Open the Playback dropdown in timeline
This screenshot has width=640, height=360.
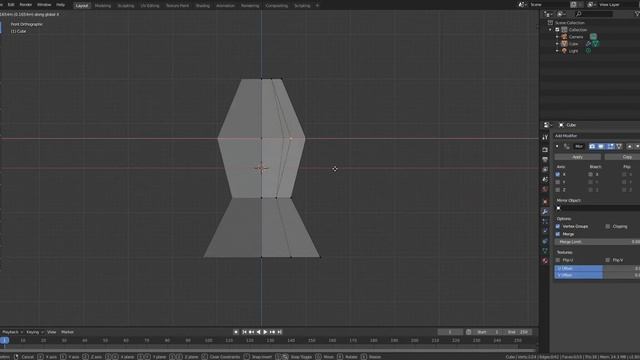(x=12, y=332)
